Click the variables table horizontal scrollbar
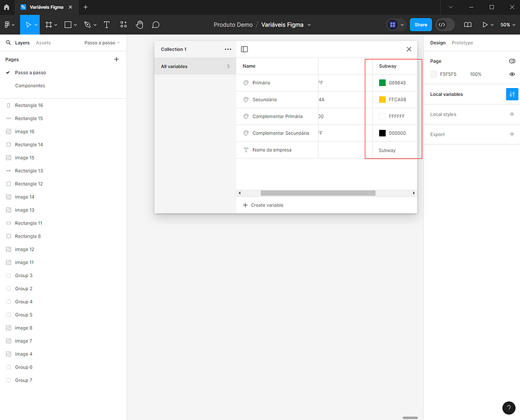Image resolution: width=520 pixels, height=420 pixels. [318, 193]
